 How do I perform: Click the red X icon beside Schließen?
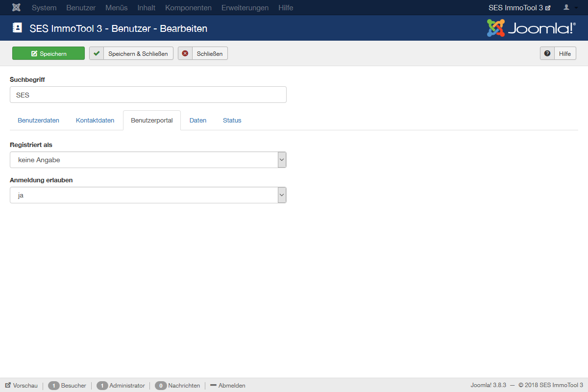coord(185,53)
